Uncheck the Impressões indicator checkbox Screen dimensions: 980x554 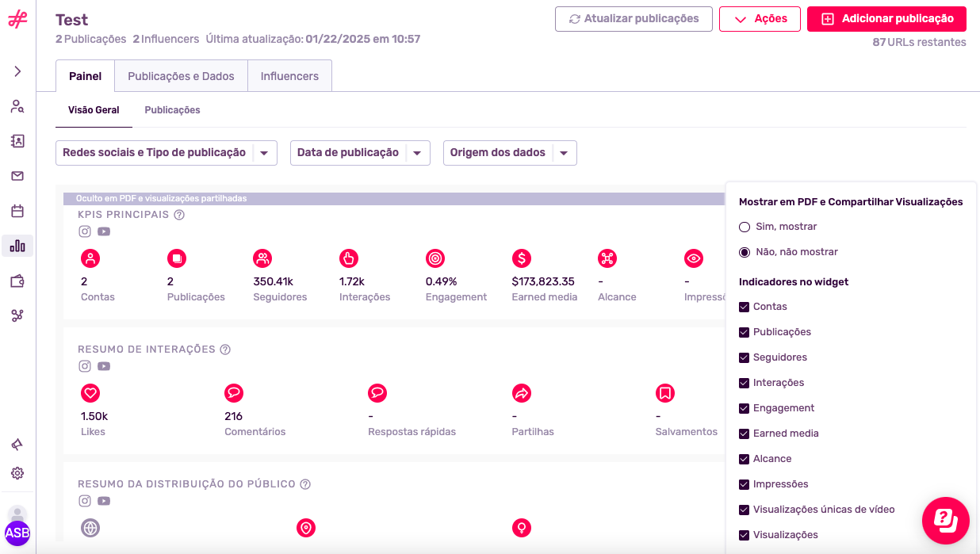[744, 484]
